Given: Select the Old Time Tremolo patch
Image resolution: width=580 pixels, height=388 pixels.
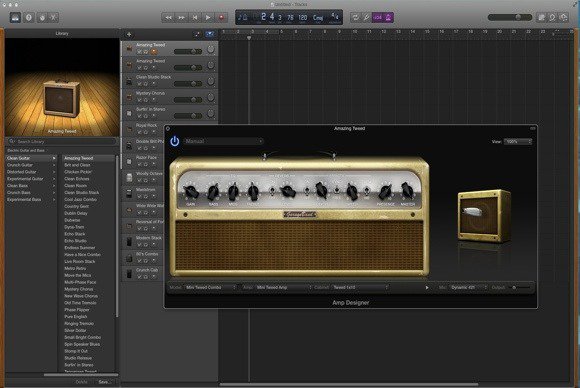Looking at the screenshot, I should point(88,303).
